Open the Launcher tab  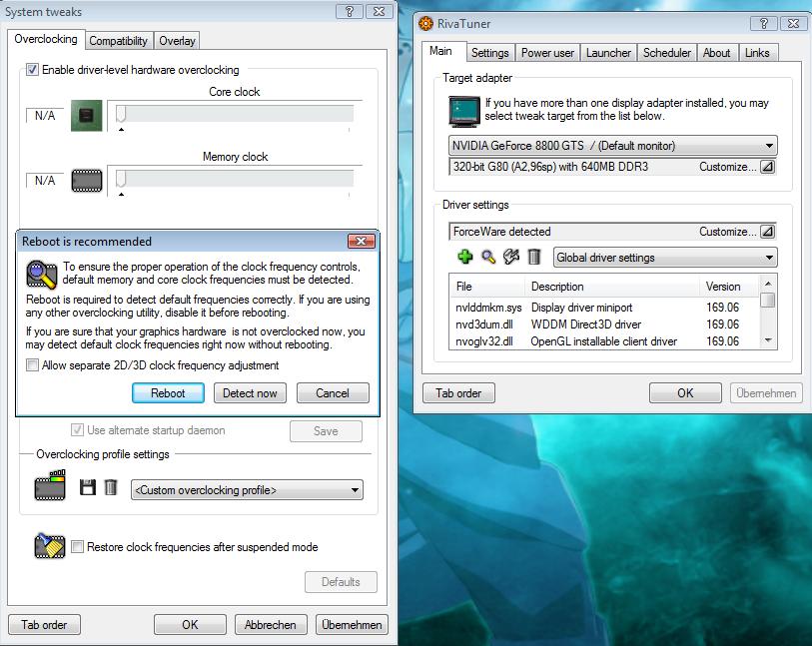[608, 53]
